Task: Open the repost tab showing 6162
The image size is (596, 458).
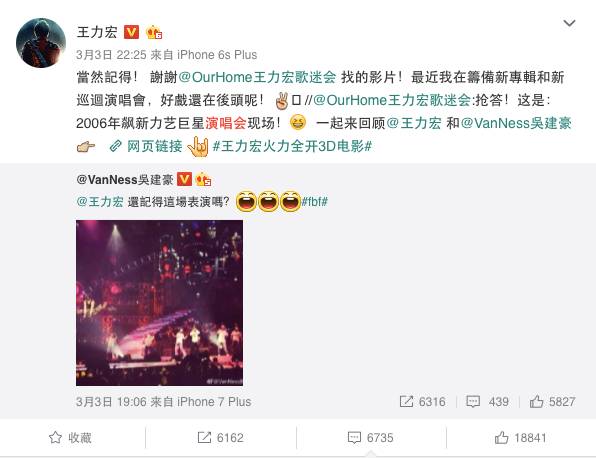Action: coord(220,437)
